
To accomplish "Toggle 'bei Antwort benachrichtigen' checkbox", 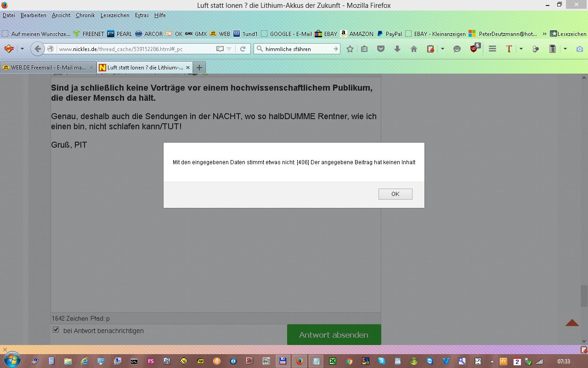I will click(56, 330).
